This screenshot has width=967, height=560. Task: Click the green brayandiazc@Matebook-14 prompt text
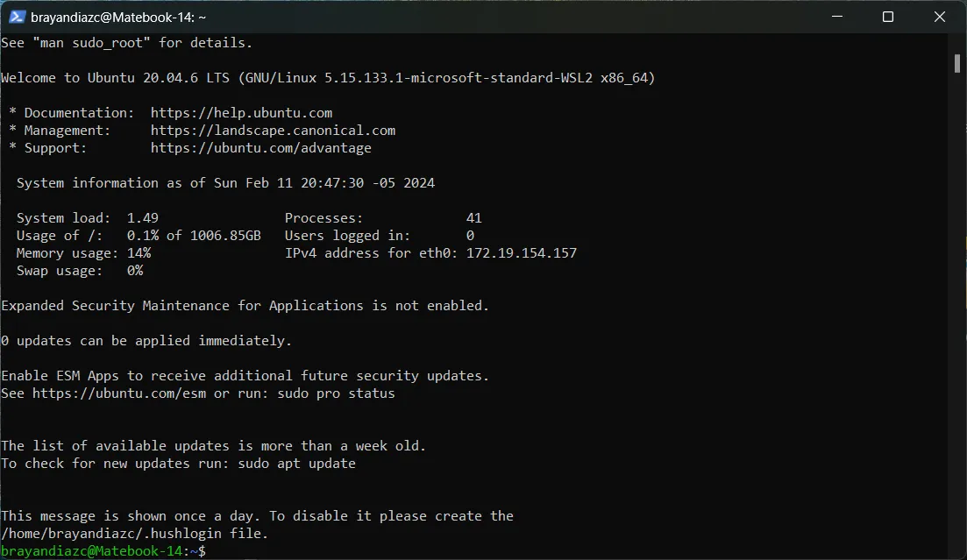pyautogui.click(x=92, y=551)
